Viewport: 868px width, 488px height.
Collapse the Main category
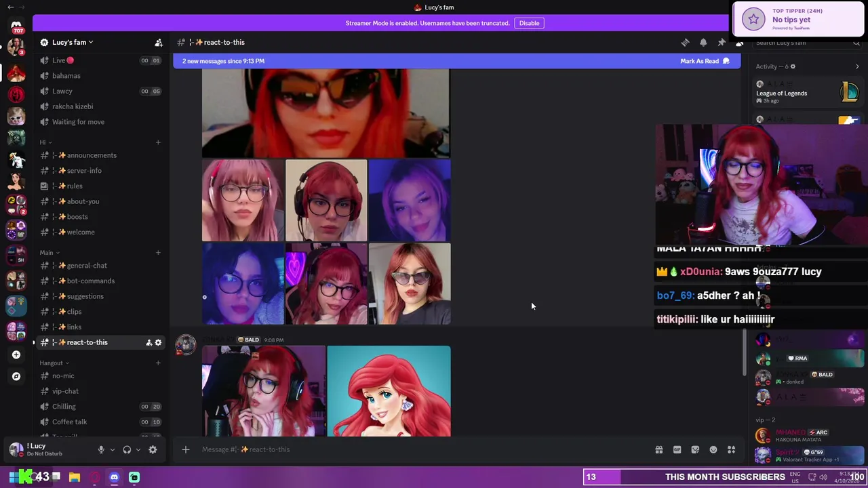49,253
